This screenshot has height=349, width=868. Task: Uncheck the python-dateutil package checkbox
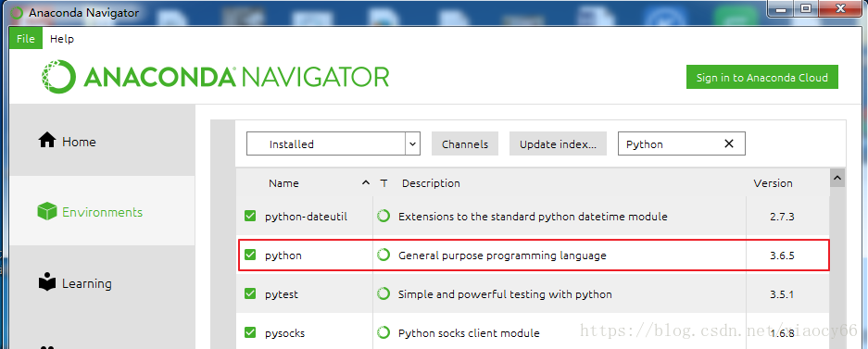pos(250,217)
